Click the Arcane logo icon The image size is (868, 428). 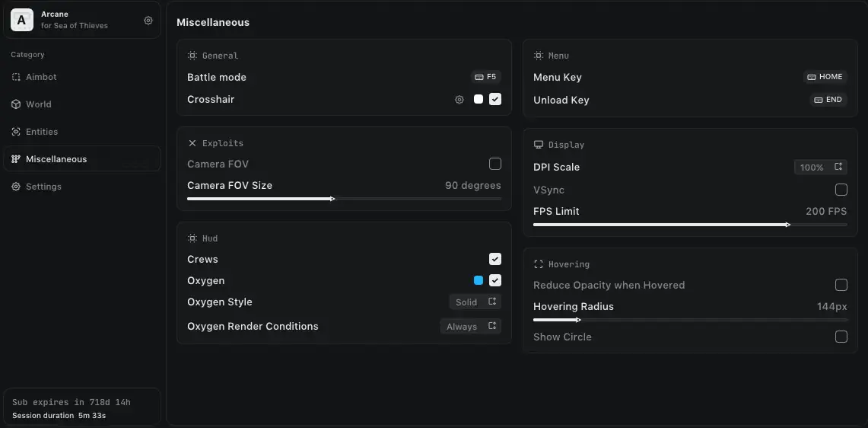(x=22, y=20)
